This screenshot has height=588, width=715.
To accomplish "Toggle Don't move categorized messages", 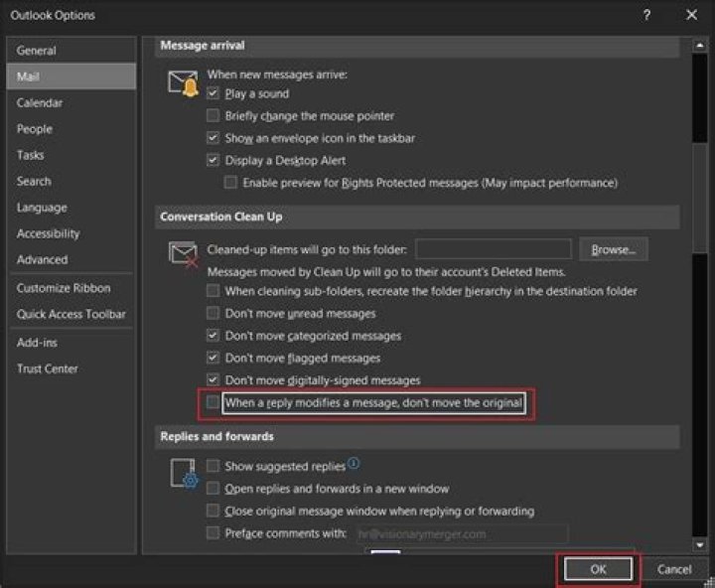I will (x=213, y=336).
